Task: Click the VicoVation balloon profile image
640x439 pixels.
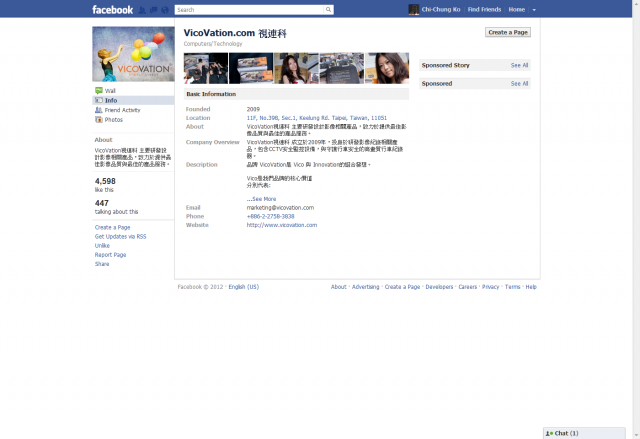Action: click(x=133, y=54)
